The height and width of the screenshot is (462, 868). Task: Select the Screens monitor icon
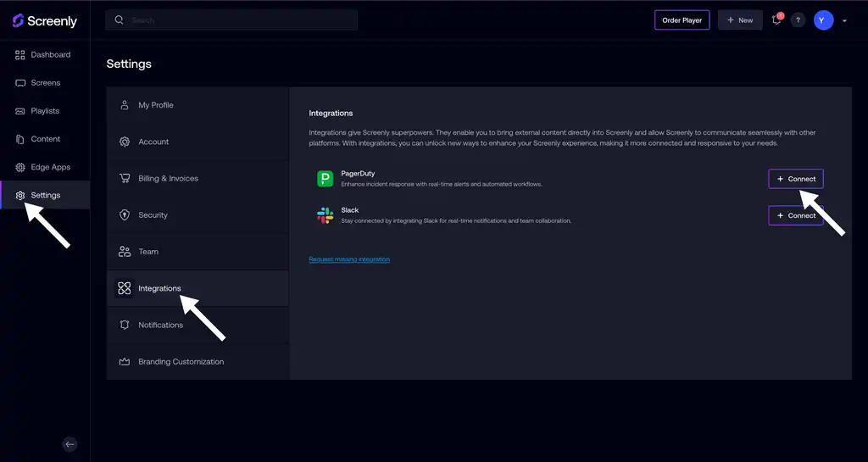coord(20,83)
